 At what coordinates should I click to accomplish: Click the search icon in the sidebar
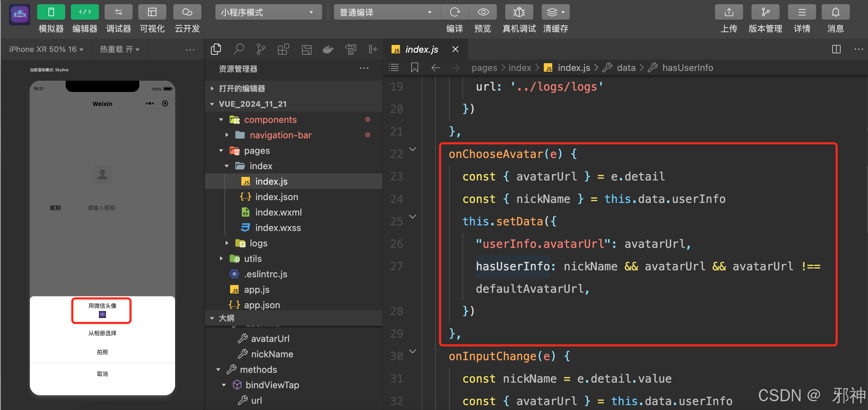pos(239,49)
